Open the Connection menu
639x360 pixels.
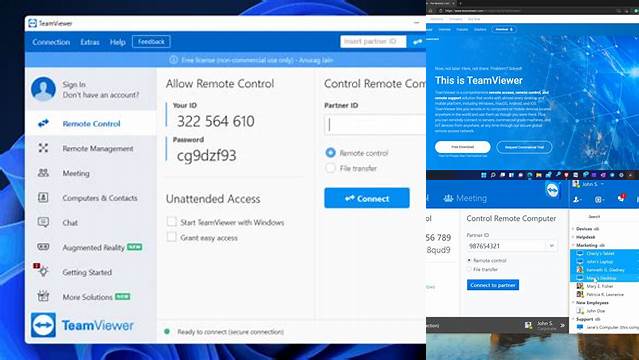[51, 42]
